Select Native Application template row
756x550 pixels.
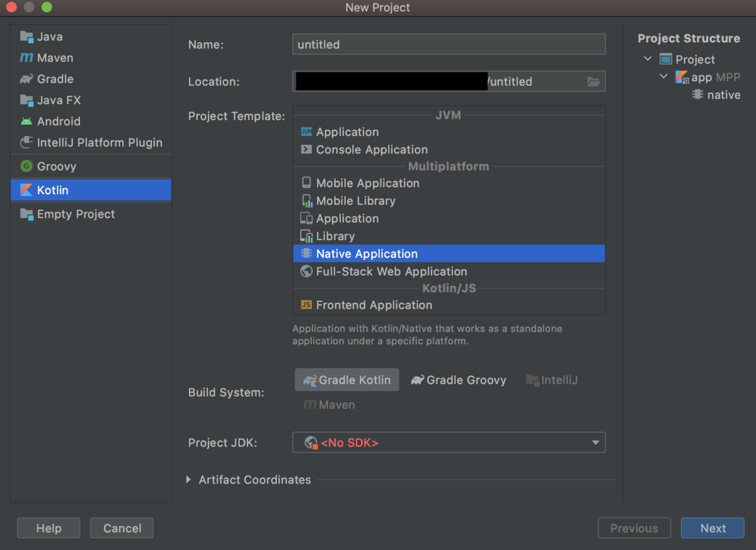(449, 254)
